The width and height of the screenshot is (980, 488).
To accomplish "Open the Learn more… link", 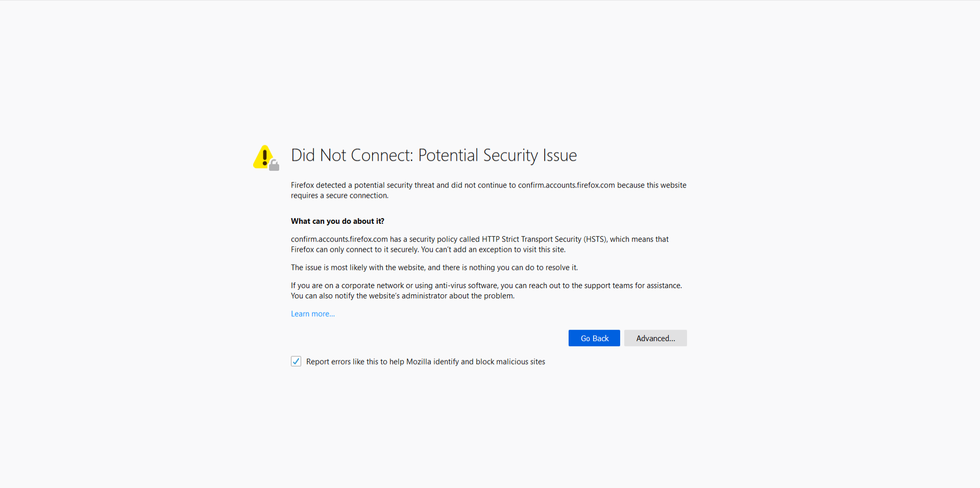I will coord(313,314).
